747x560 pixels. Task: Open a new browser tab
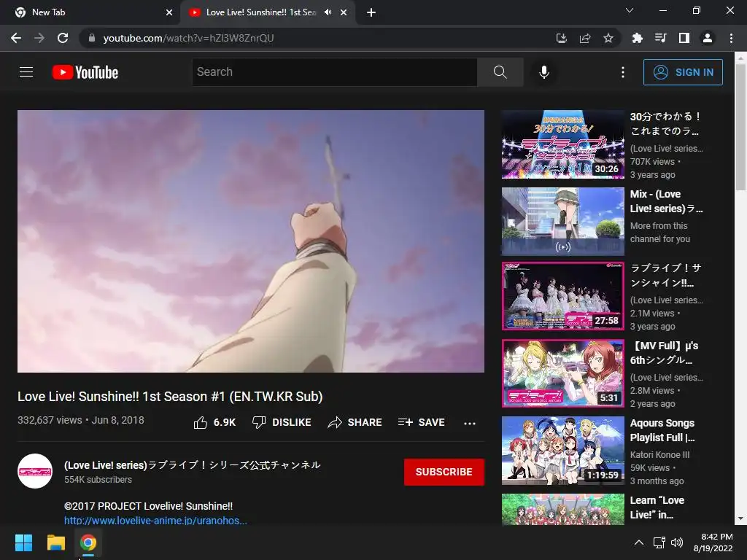(x=371, y=12)
